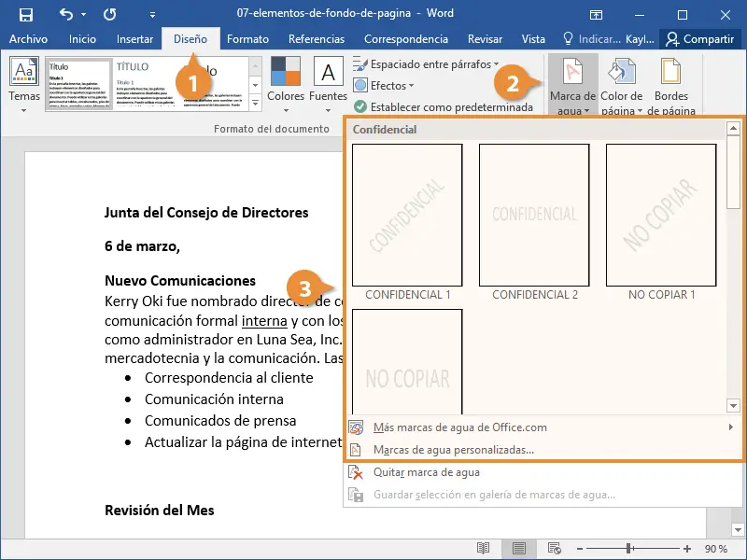Click the custom watermarks page icon
The width and height of the screenshot is (747, 560).
pyautogui.click(x=356, y=450)
